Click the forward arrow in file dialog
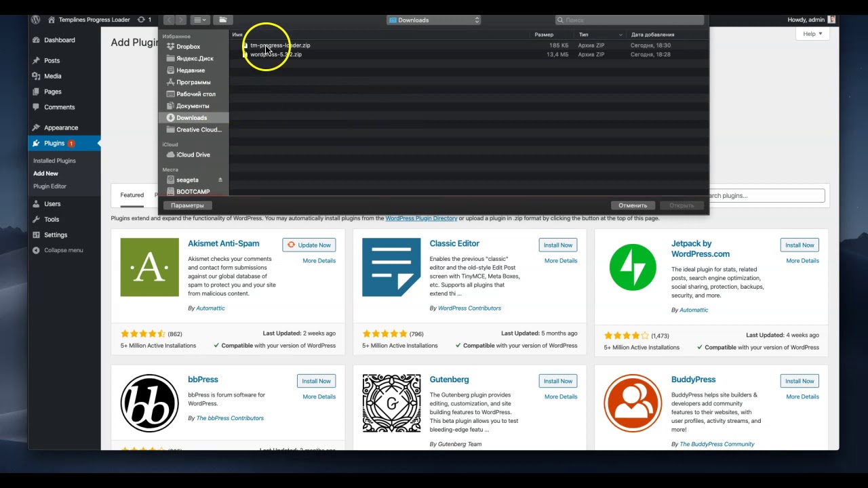 tap(180, 20)
